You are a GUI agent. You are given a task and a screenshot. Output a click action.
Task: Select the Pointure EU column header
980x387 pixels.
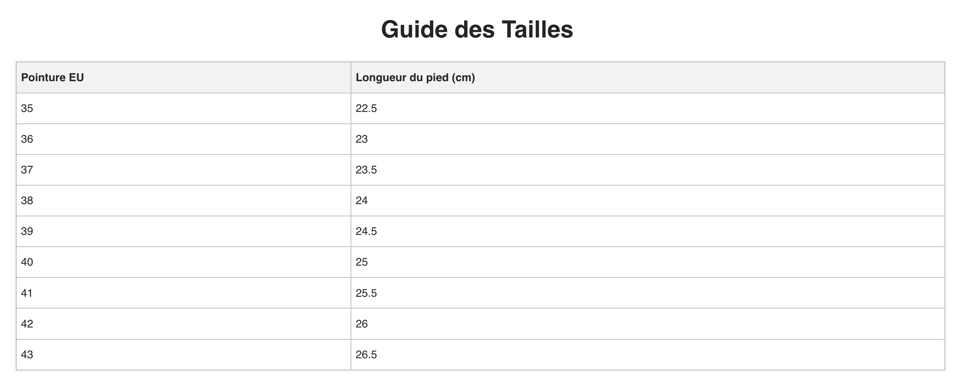click(x=184, y=78)
